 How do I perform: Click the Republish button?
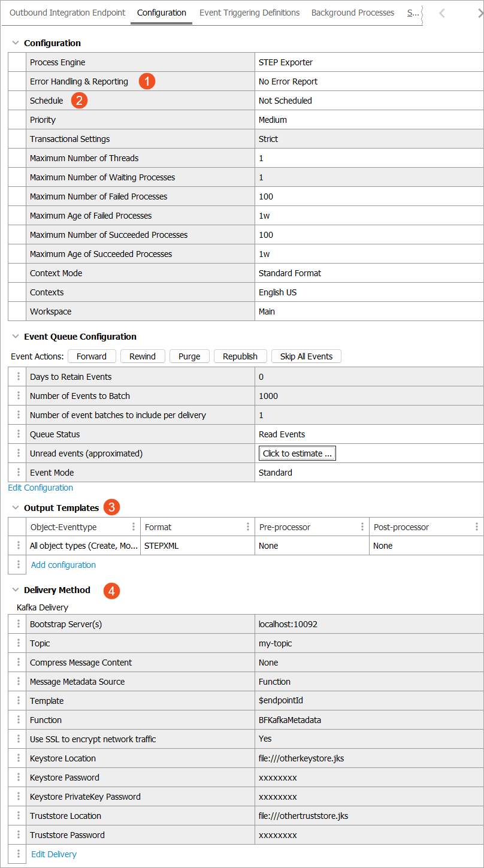click(240, 356)
